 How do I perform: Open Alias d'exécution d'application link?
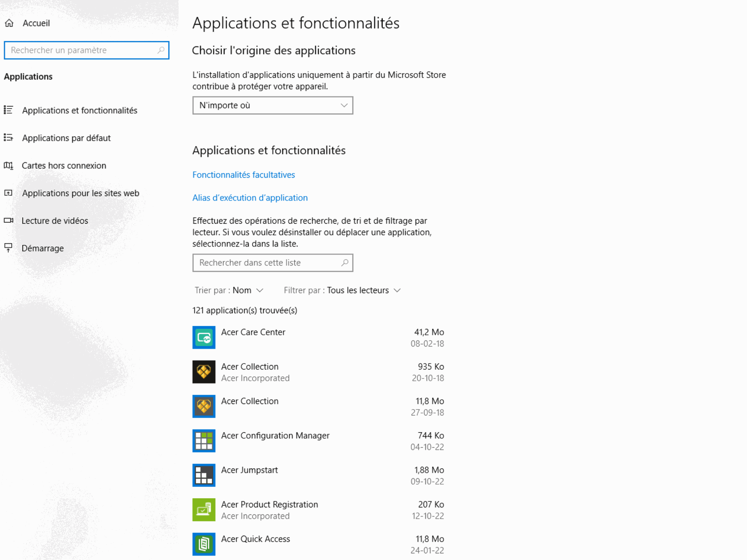250,198
